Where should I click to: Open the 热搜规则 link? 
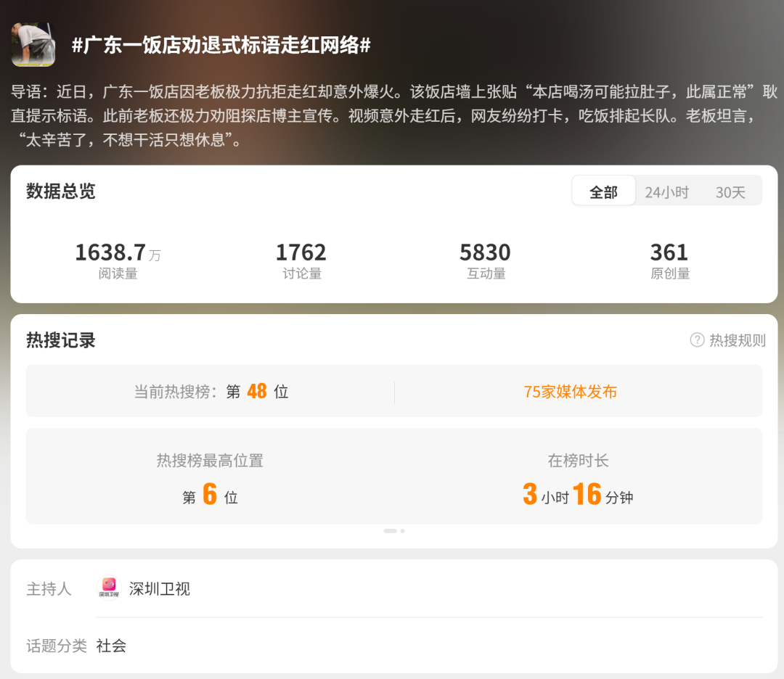pyautogui.click(x=737, y=340)
